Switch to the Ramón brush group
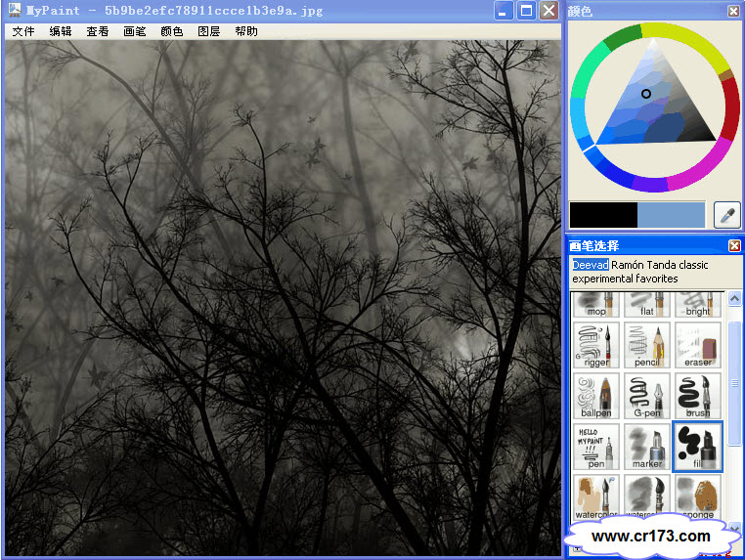Viewport: 745px width, 560px height. click(x=627, y=265)
